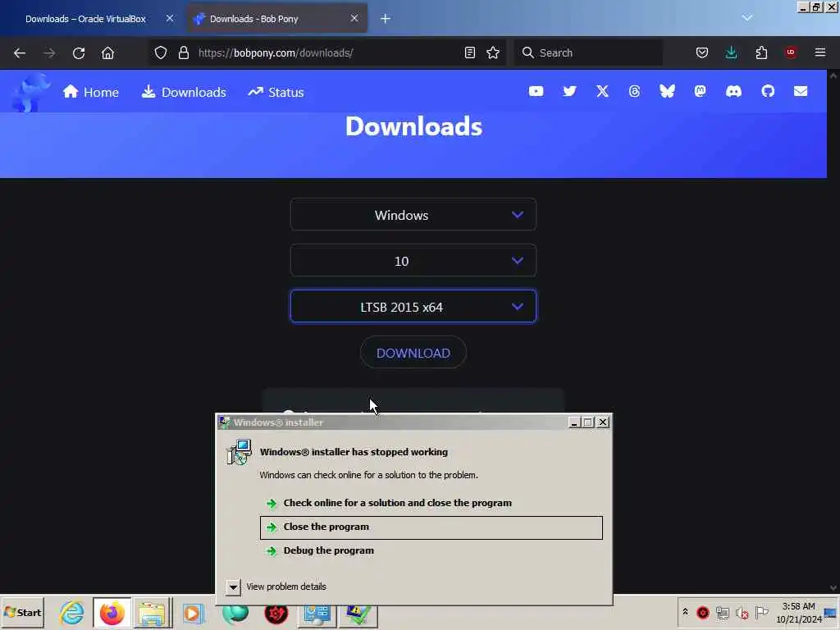Screen dimensions: 840x630
Task: Click the email envelope icon
Action: [x=801, y=91]
